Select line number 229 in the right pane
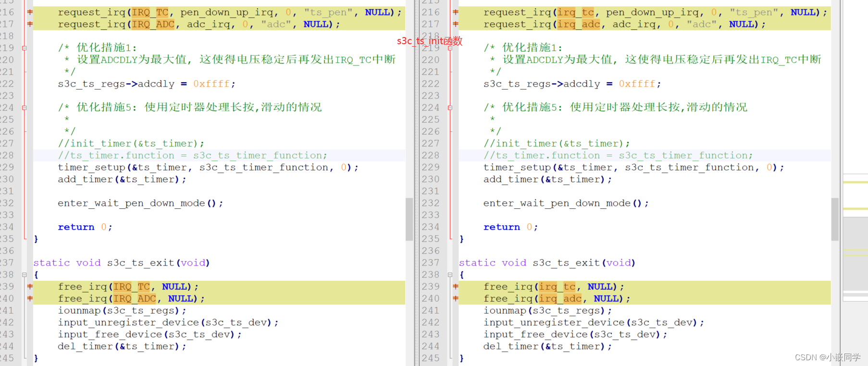 [x=431, y=167]
